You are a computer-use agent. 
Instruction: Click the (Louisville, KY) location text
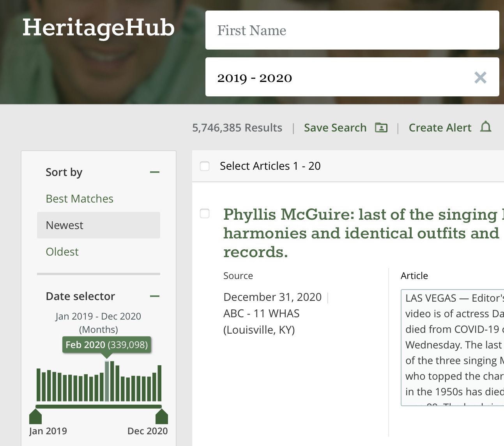point(259,330)
